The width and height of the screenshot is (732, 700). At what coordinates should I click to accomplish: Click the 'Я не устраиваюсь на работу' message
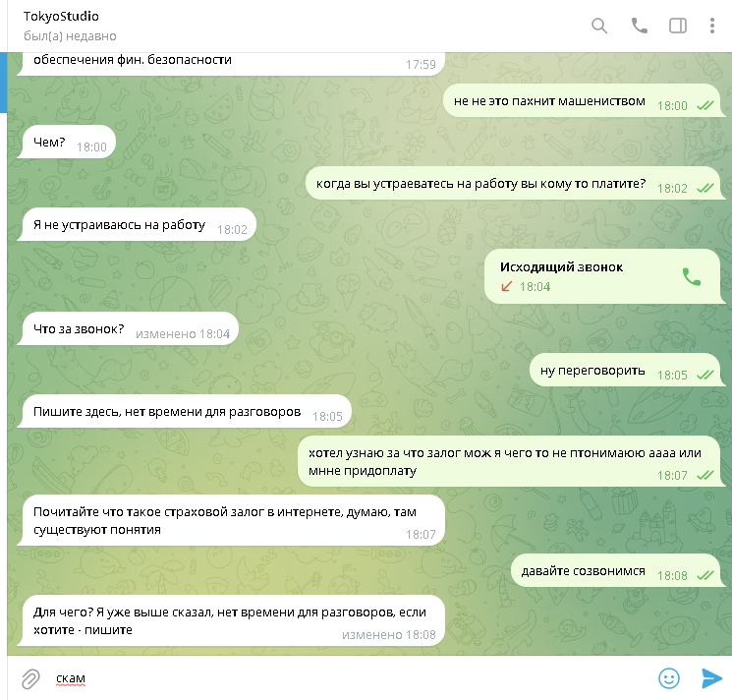point(137,224)
